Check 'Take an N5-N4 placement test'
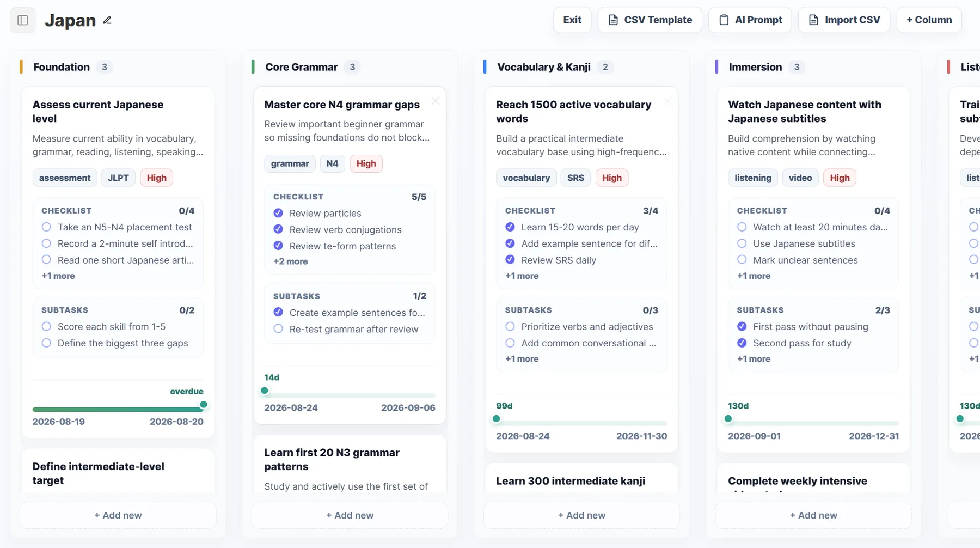The width and height of the screenshot is (980, 548). (46, 227)
